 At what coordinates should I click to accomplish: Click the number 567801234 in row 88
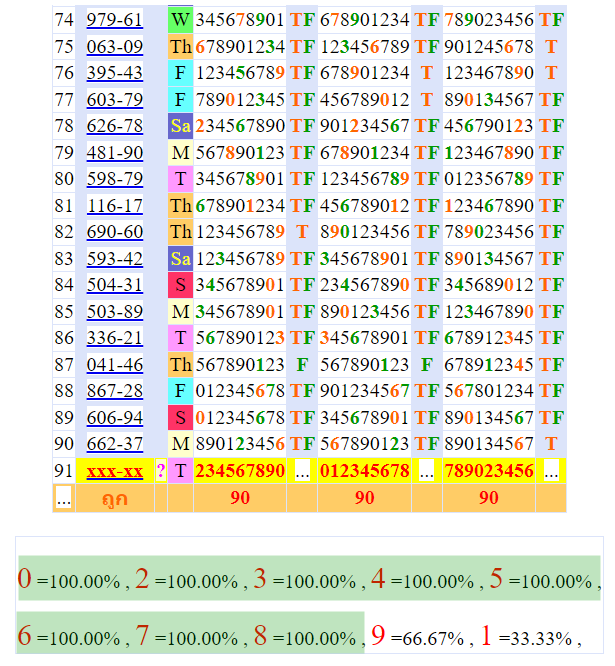pos(489,391)
